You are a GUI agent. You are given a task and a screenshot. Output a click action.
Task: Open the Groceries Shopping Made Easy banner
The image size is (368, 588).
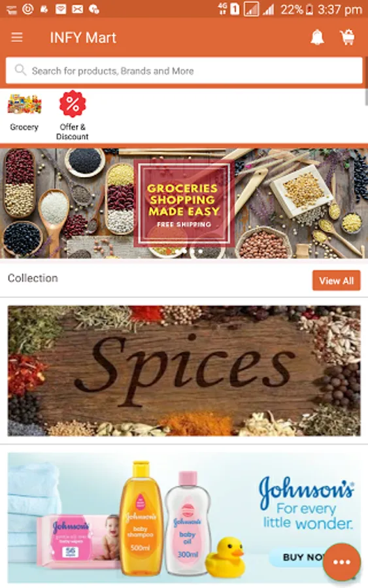pyautogui.click(x=184, y=204)
